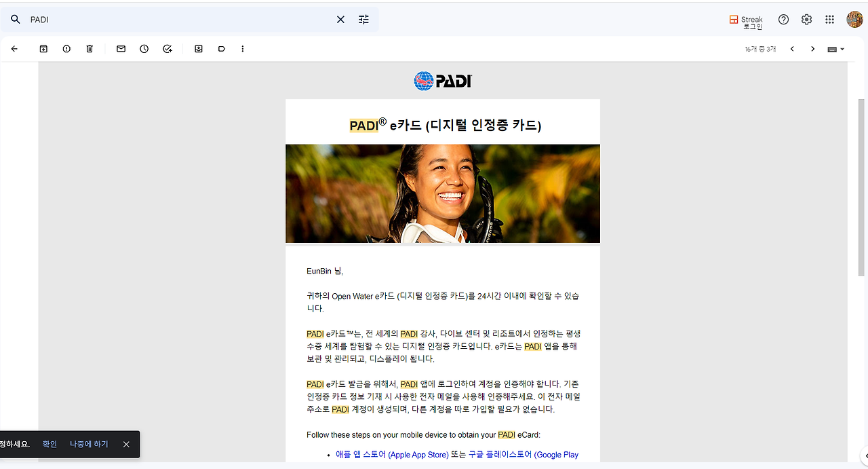Image resolution: width=868 pixels, height=469 pixels.
Task: Open the search options filter
Action: pyautogui.click(x=364, y=20)
